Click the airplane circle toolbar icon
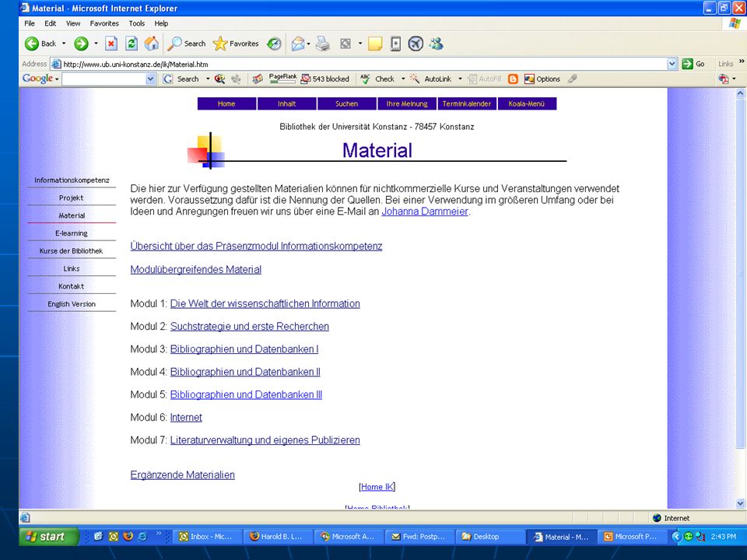 click(x=416, y=44)
